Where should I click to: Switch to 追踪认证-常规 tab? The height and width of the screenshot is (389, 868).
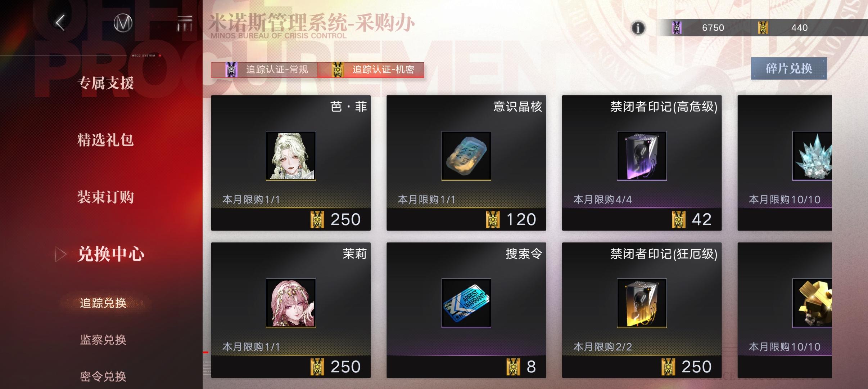point(264,70)
